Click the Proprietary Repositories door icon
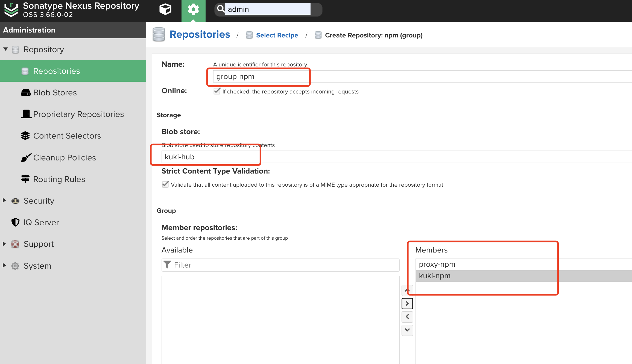 pyautogui.click(x=26, y=114)
